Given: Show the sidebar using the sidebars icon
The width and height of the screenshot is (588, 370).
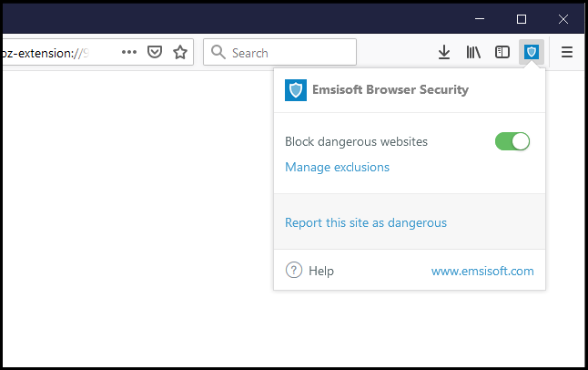Looking at the screenshot, I should pyautogui.click(x=502, y=53).
